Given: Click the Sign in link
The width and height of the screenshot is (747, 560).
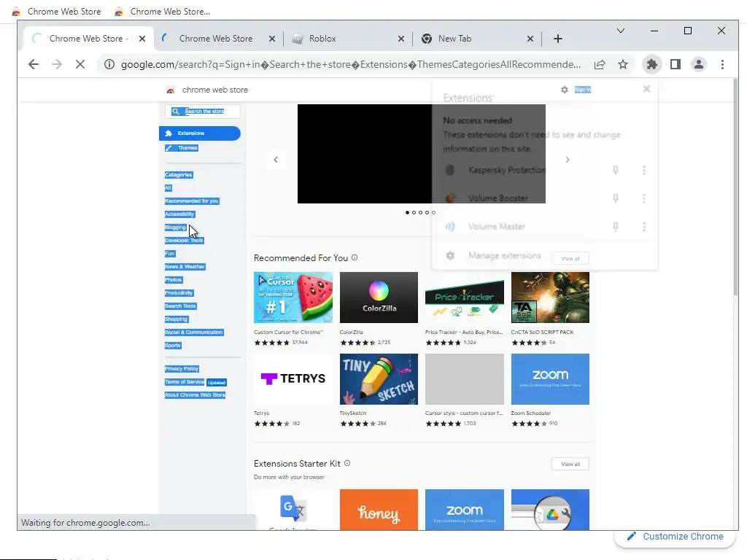Looking at the screenshot, I should click(x=583, y=90).
